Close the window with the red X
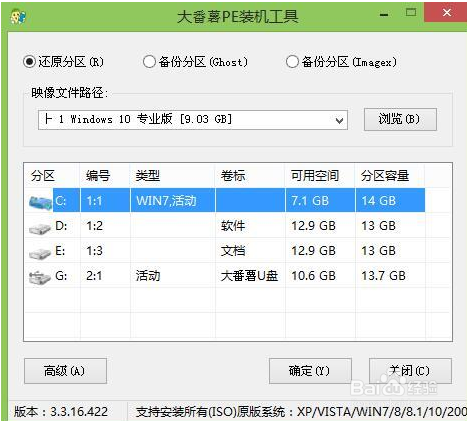467x421 pixels. tap(446, 13)
